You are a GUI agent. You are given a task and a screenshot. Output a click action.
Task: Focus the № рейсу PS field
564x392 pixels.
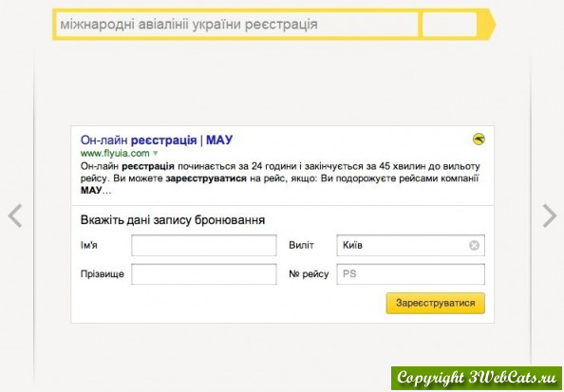(411, 274)
